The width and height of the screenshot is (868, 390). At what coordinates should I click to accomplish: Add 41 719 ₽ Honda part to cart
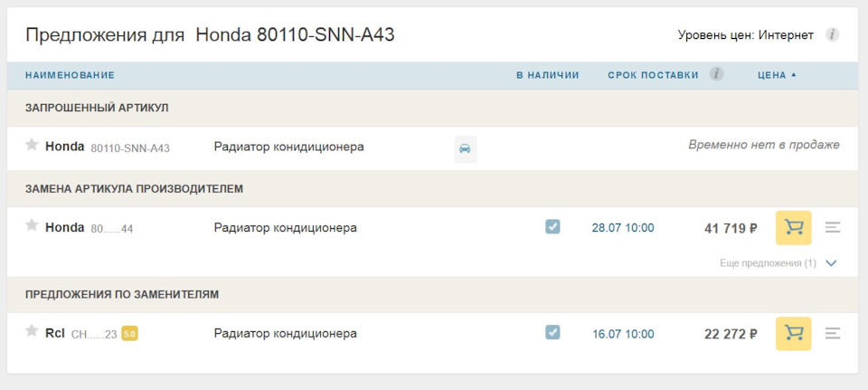(793, 228)
